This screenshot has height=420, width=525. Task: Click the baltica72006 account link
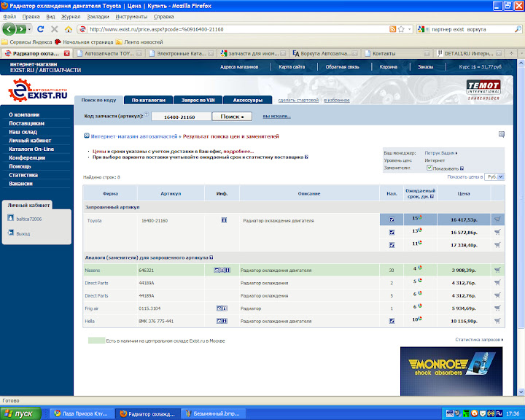click(x=29, y=219)
